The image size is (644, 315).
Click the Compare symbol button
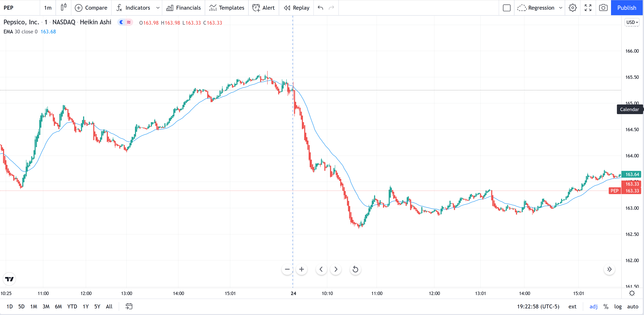[x=91, y=8]
